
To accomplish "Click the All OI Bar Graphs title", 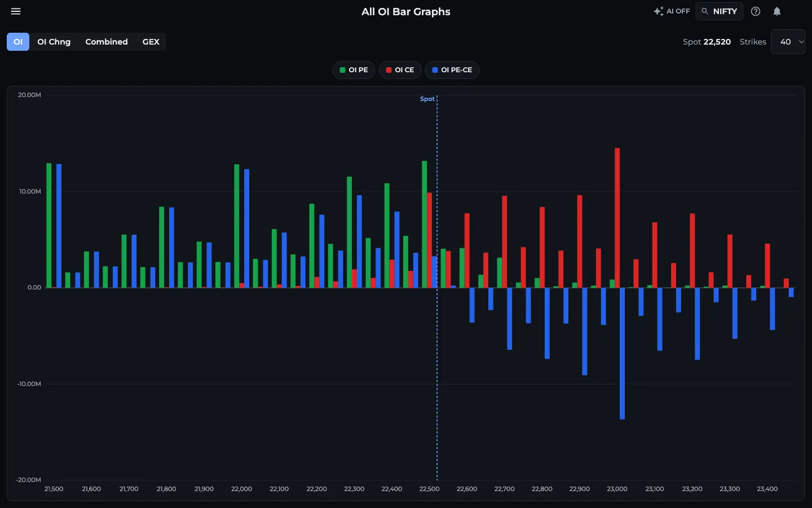I will pyautogui.click(x=406, y=12).
